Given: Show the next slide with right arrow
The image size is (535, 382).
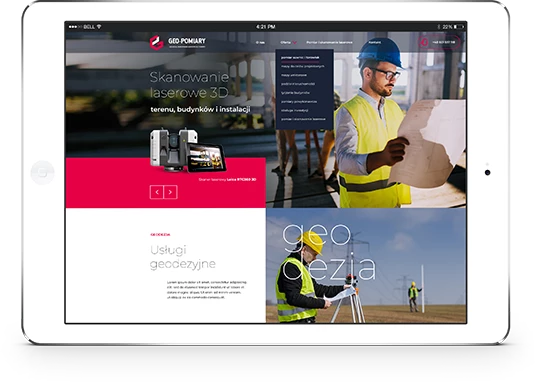Looking at the screenshot, I should click(170, 192).
